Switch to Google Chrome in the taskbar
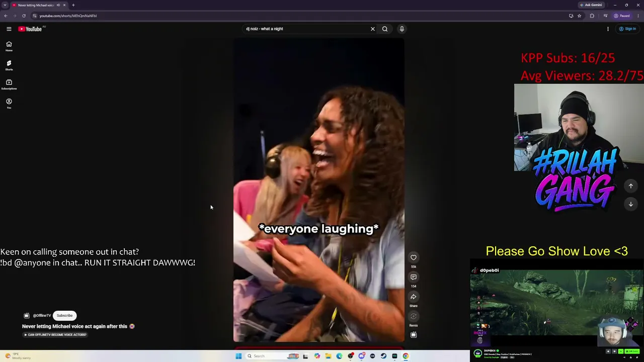This screenshot has height=362, width=644. point(406,356)
